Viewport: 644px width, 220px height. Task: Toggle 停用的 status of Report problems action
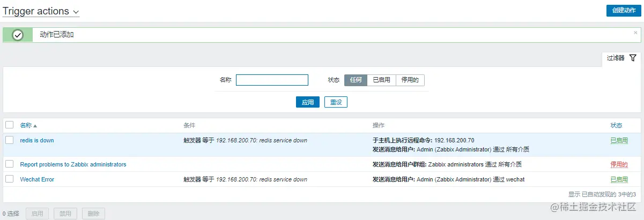pos(619,164)
